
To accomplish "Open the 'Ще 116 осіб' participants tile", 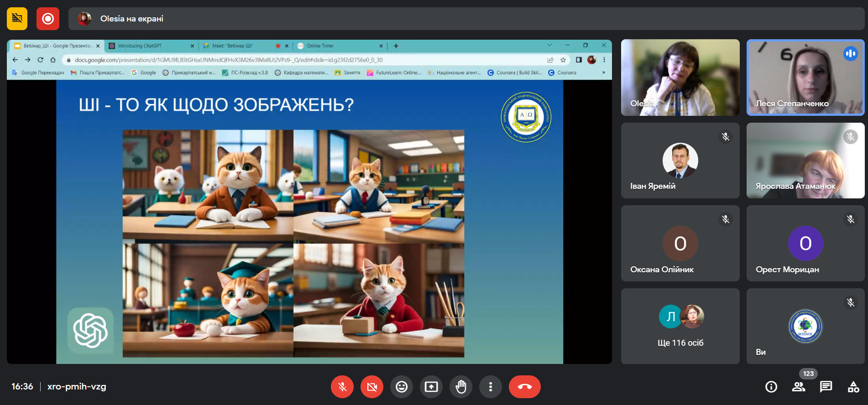I will click(x=680, y=326).
